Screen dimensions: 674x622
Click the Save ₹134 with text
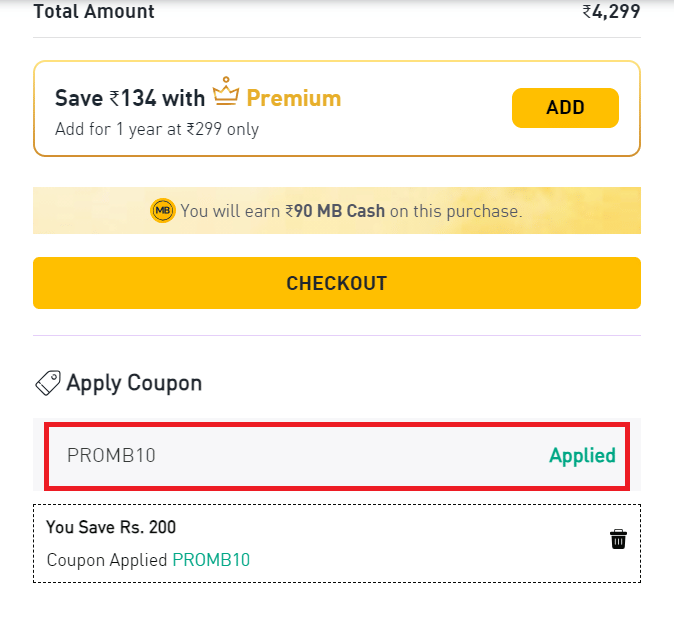[x=130, y=98]
